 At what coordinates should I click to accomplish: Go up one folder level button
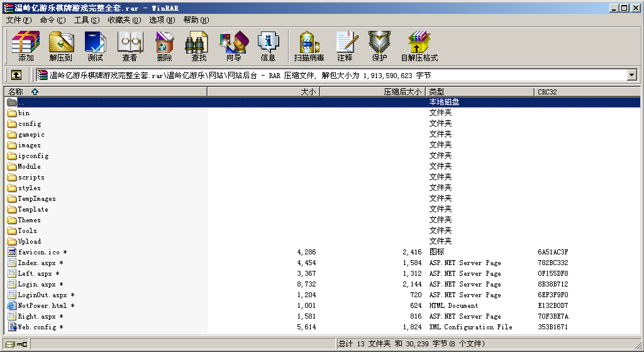coord(16,76)
